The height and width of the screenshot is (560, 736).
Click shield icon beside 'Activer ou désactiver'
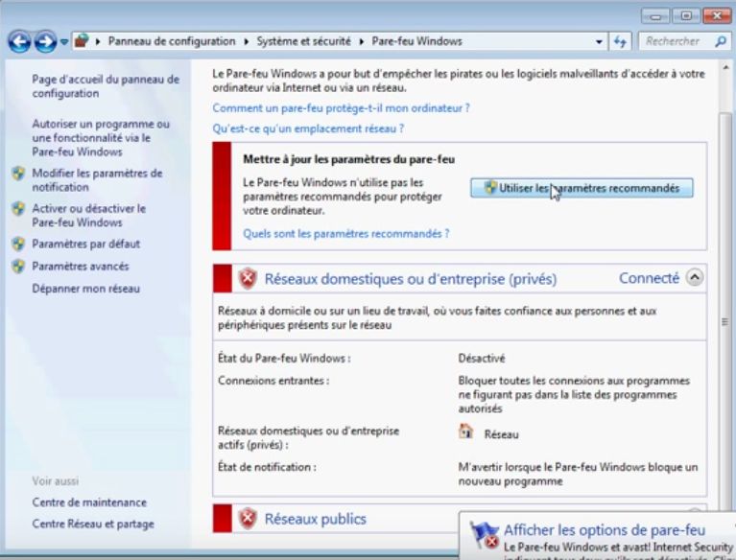coord(19,208)
